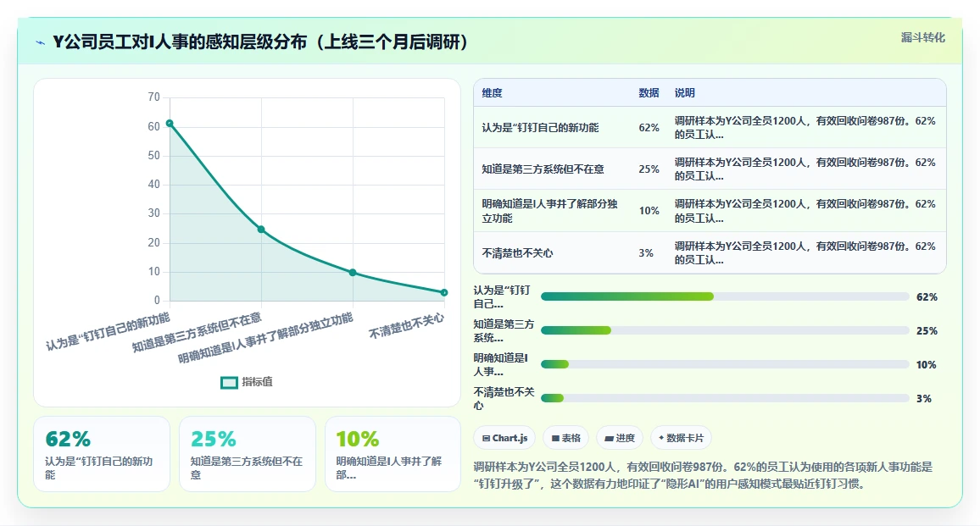Click the 漏斗转化 label in header

(922, 37)
